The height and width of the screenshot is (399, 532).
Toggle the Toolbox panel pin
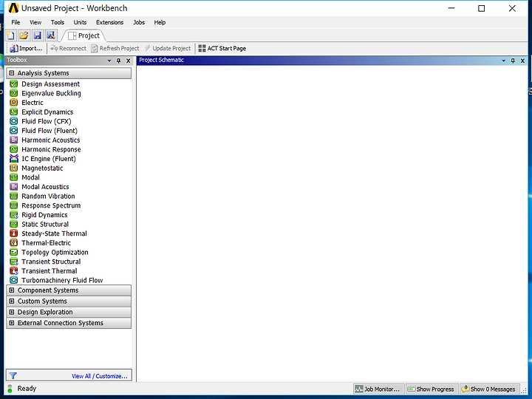[x=119, y=61]
